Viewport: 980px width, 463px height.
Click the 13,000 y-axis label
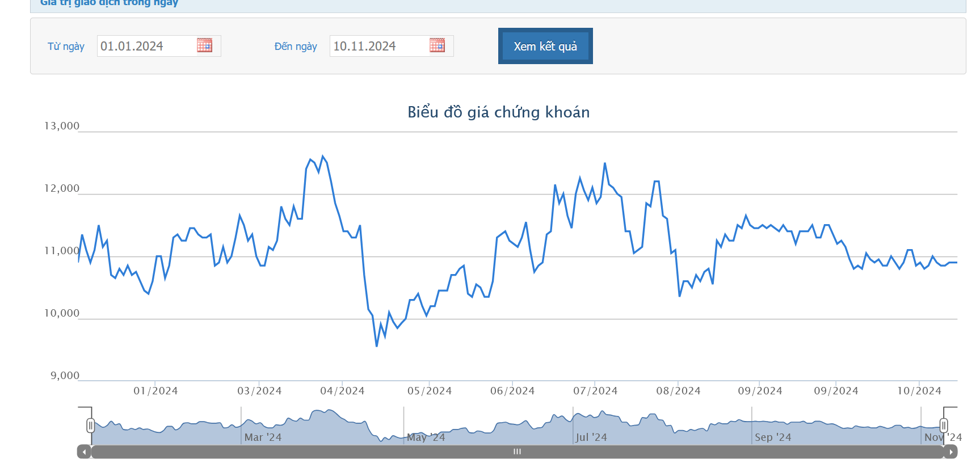[62, 126]
